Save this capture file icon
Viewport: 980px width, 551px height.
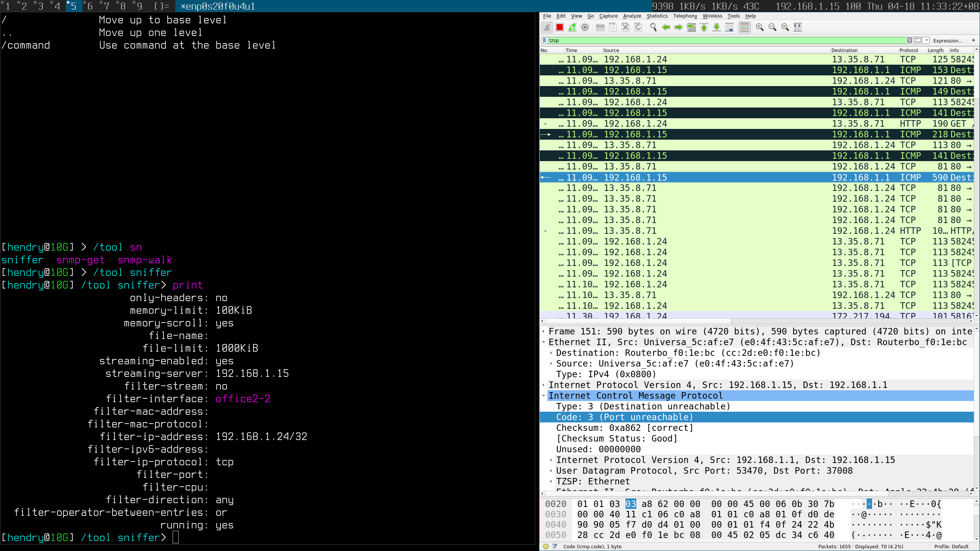(613, 27)
